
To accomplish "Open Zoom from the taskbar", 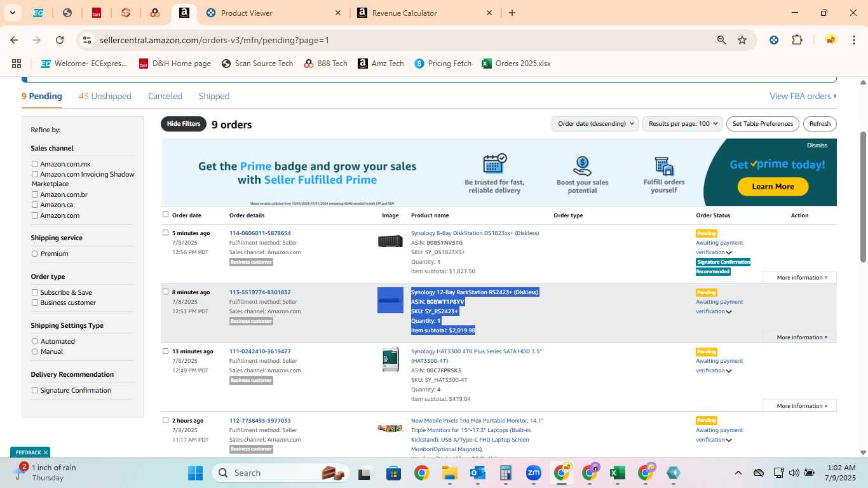I will (534, 473).
